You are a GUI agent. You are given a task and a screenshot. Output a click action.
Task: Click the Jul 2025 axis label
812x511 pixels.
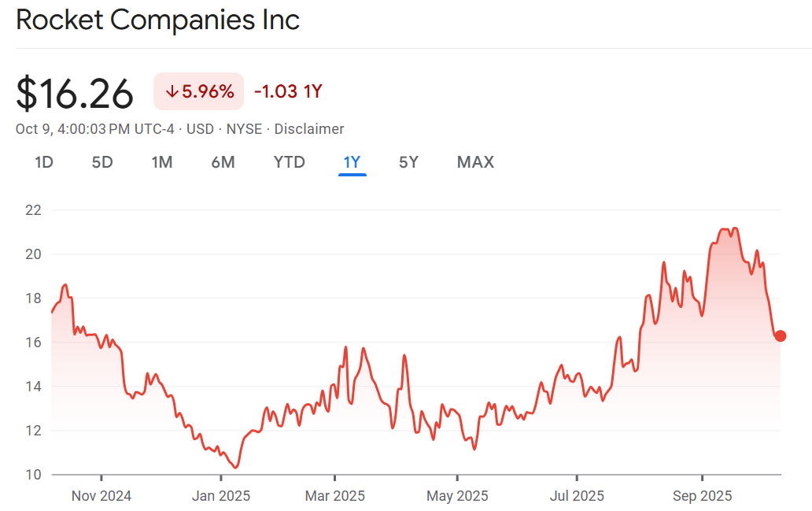click(577, 496)
